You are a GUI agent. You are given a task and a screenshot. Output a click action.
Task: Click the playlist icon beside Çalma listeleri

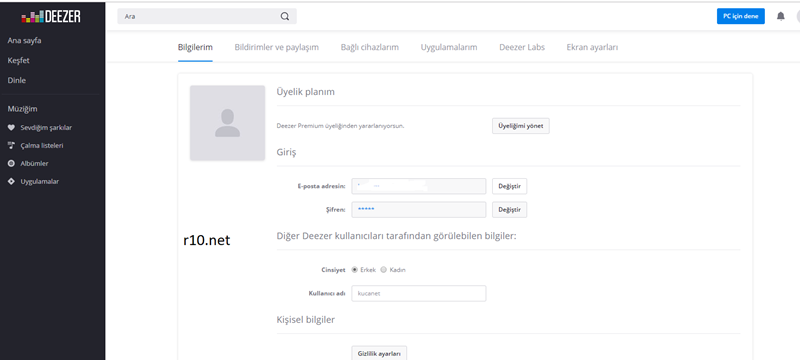coord(11,145)
